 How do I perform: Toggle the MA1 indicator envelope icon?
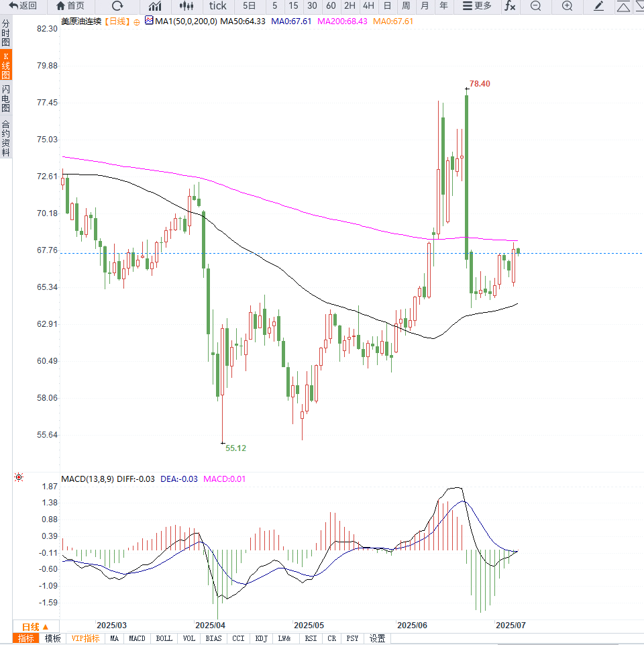coord(149,21)
